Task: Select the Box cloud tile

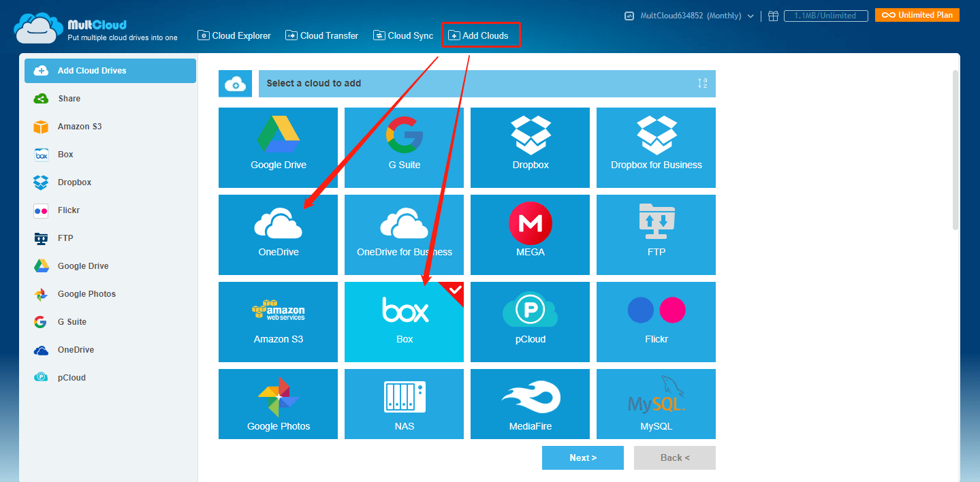Action: tap(404, 322)
